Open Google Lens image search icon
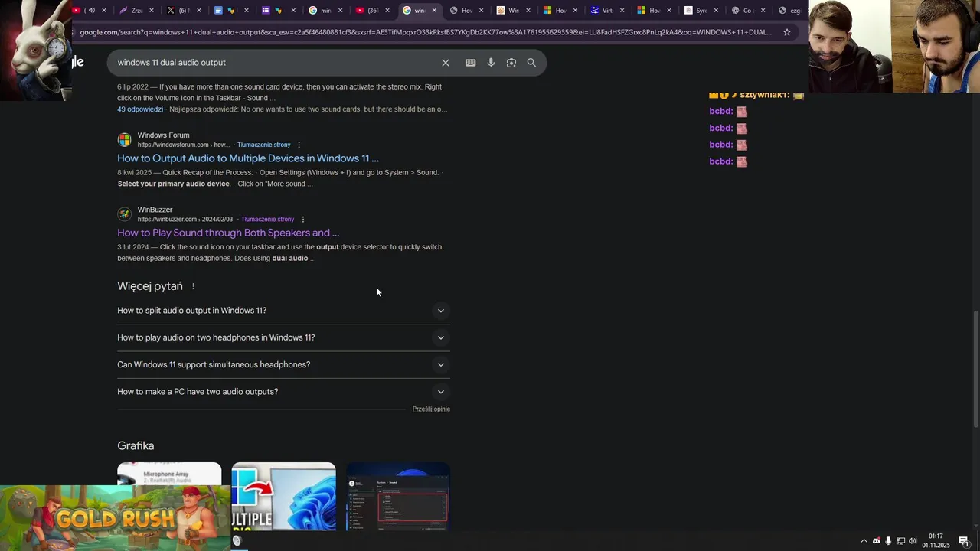 coord(511,63)
